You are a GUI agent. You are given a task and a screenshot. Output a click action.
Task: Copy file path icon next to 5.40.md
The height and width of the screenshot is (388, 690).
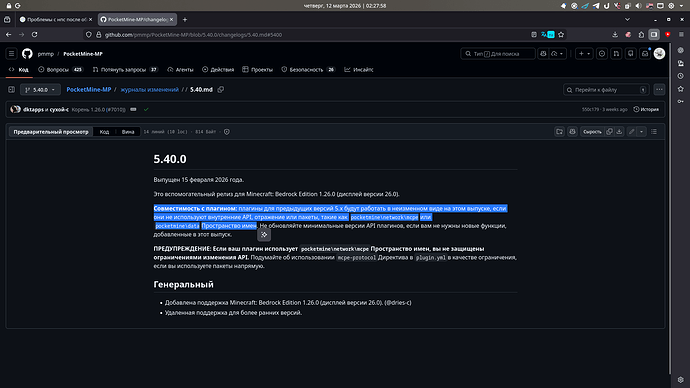pos(221,90)
